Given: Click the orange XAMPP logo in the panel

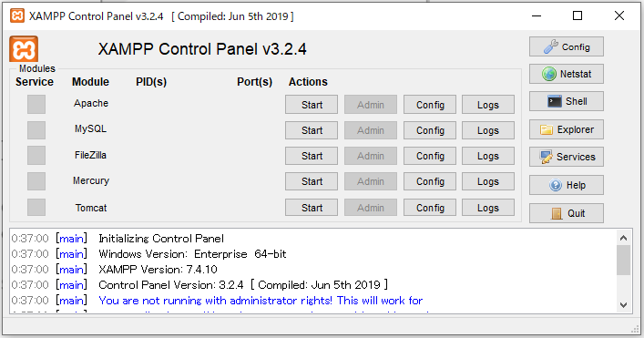Looking at the screenshot, I should 24,49.
